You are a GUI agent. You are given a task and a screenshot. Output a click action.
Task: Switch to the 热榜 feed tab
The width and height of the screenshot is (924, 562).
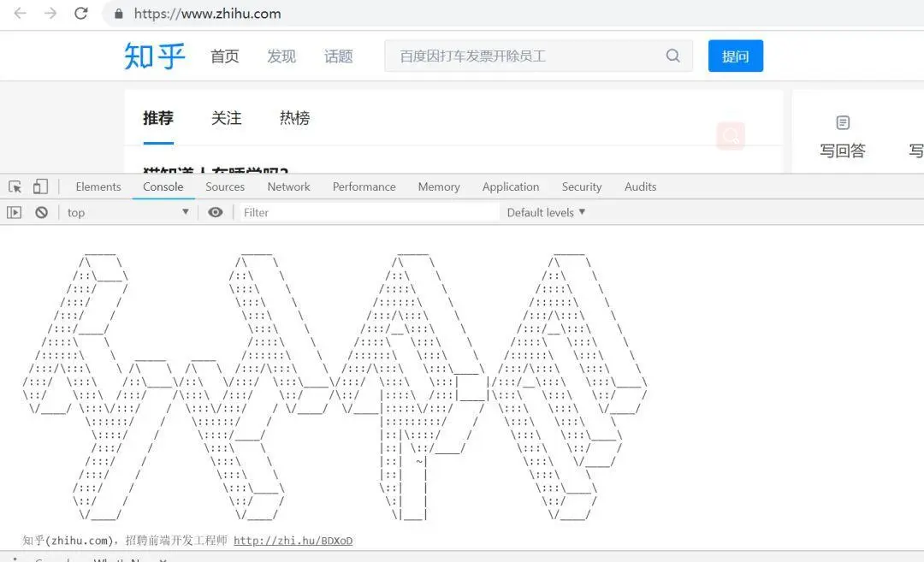[294, 118]
